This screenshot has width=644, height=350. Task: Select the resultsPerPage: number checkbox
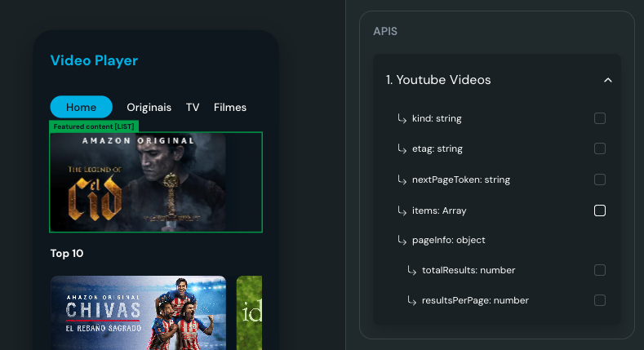(600, 300)
